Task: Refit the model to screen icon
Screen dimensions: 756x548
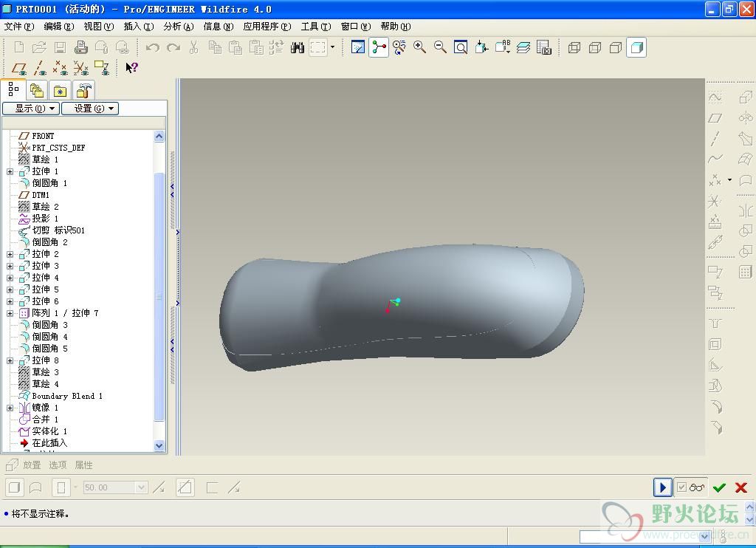Action: click(461, 47)
